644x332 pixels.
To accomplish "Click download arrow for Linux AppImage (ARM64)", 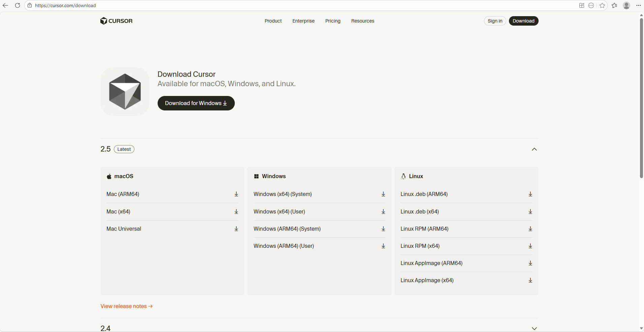I will tap(530, 263).
